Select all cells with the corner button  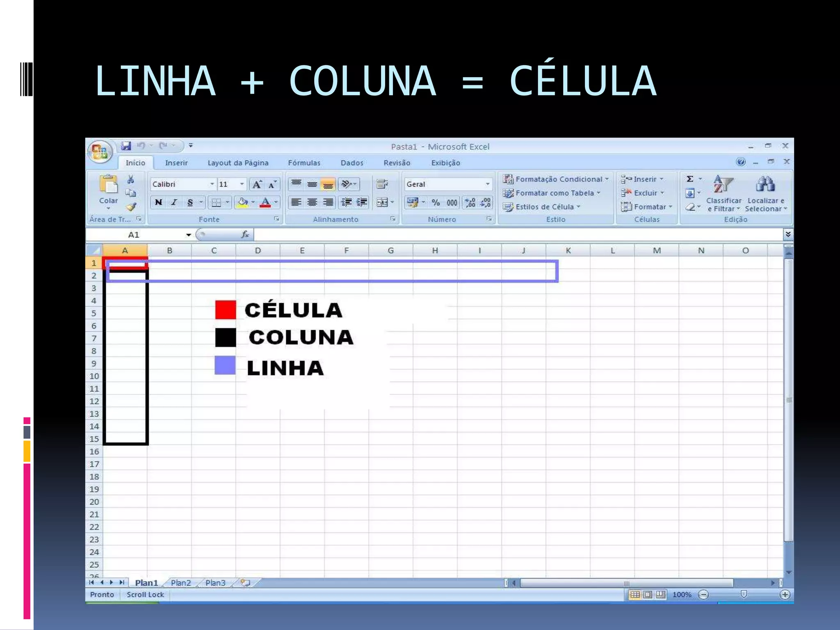[x=94, y=250]
